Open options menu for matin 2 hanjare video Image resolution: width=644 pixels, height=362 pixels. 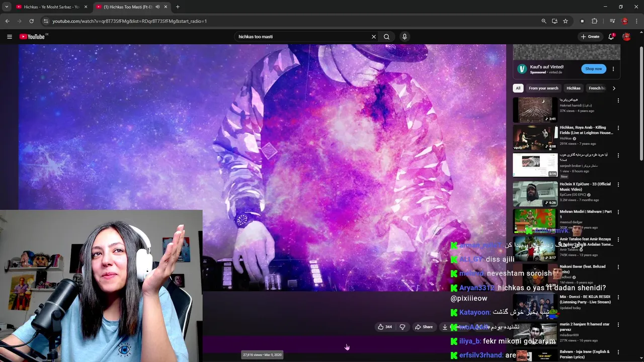[618, 325]
